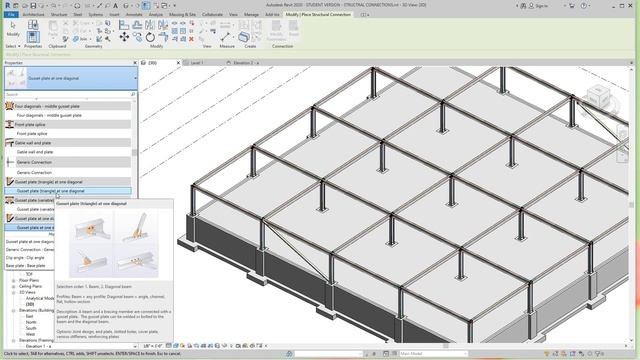Select the Rotate tool
Image resolution: width=640 pixels, height=360 pixels.
point(150,38)
